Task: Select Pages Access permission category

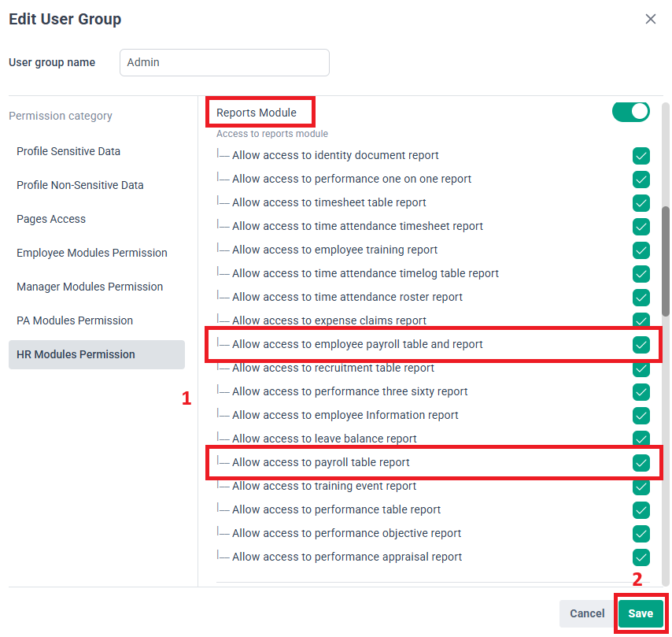Action: tap(51, 219)
